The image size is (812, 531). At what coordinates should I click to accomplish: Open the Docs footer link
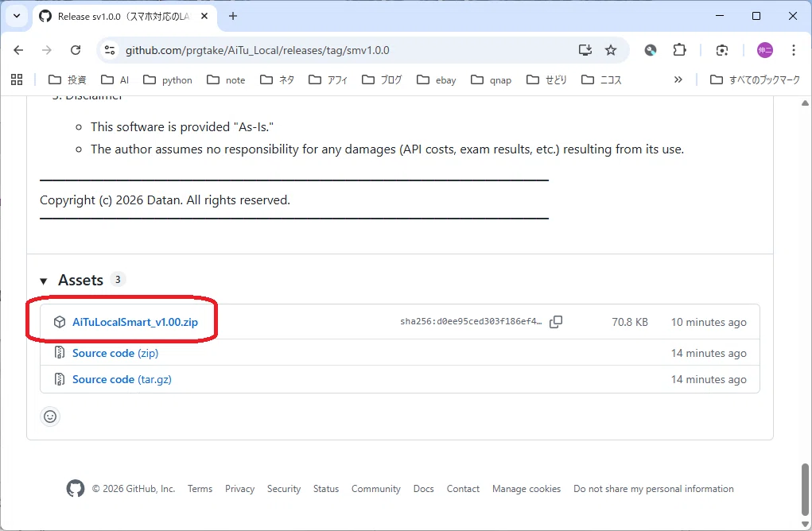point(424,489)
